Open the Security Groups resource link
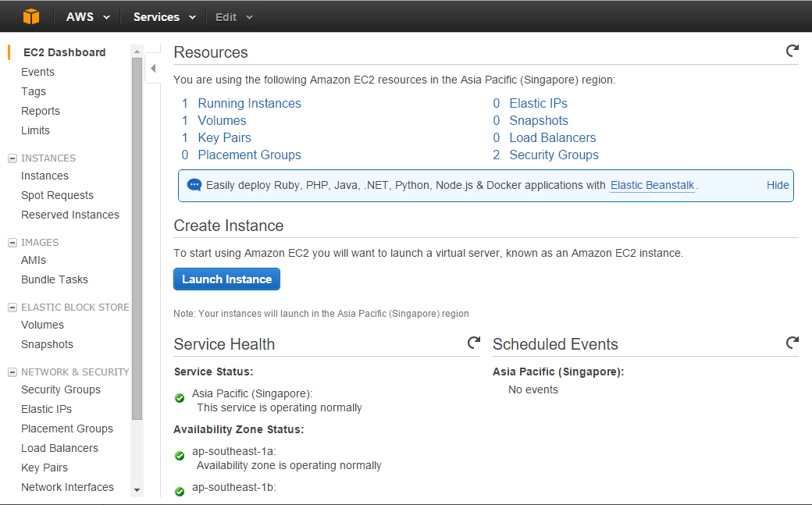The width and height of the screenshot is (812, 505). (x=554, y=155)
